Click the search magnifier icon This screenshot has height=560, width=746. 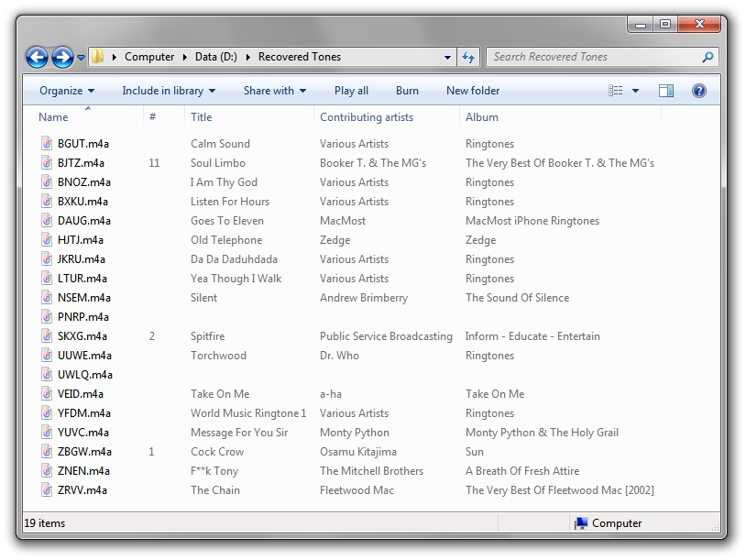[707, 57]
